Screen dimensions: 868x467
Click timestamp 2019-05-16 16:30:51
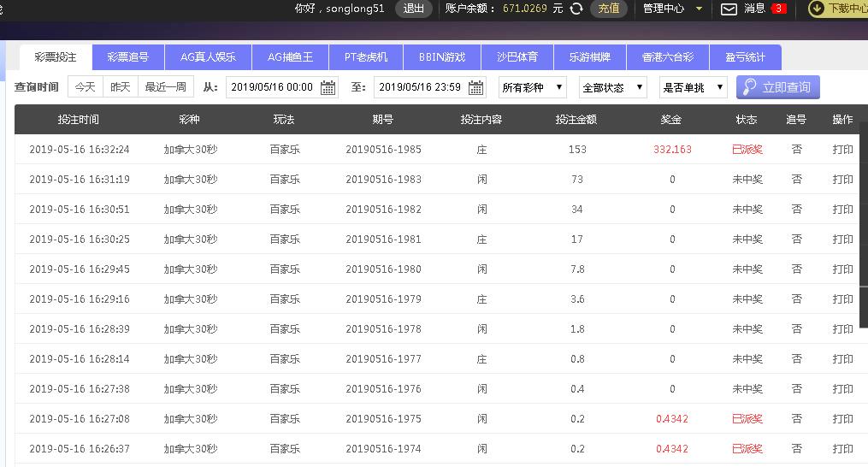click(80, 210)
